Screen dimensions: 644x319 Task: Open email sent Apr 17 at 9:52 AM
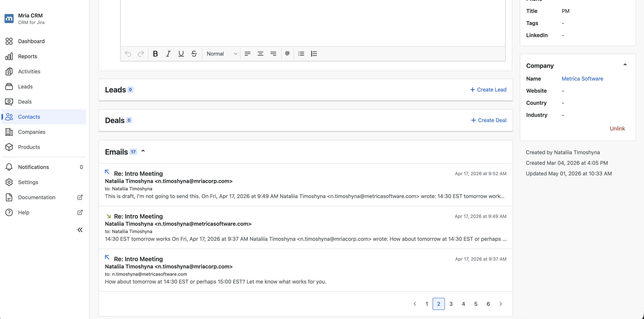click(306, 185)
